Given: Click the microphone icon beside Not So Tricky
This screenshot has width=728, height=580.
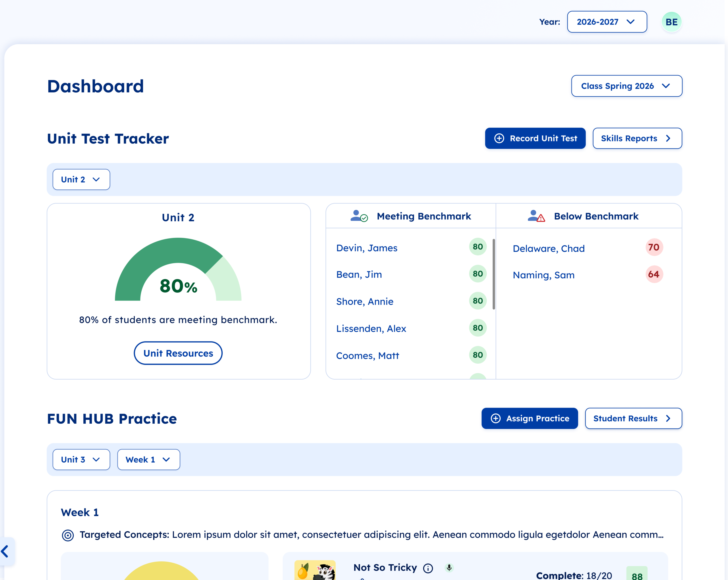Looking at the screenshot, I should [x=449, y=568].
